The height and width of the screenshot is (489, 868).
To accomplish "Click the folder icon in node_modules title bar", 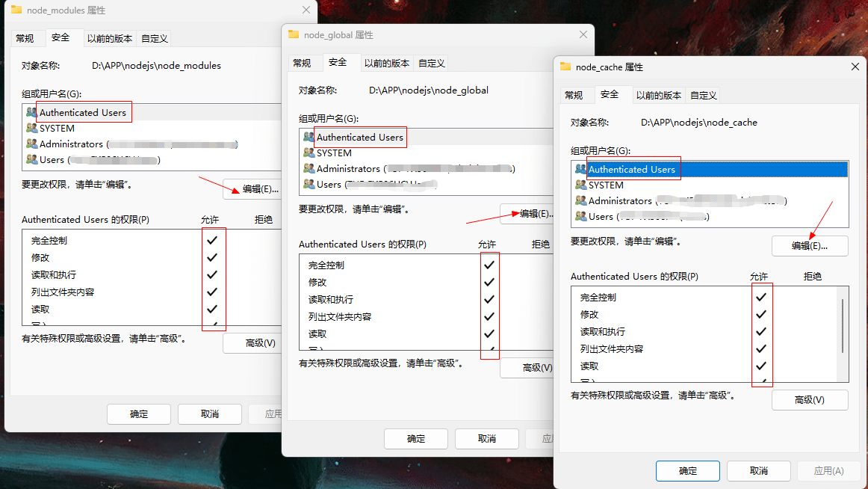I will point(16,10).
